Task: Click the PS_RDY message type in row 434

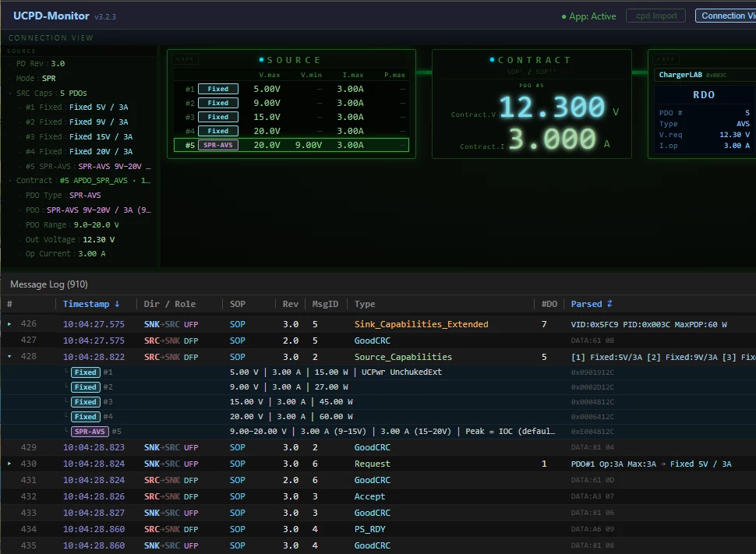Action: click(369, 529)
